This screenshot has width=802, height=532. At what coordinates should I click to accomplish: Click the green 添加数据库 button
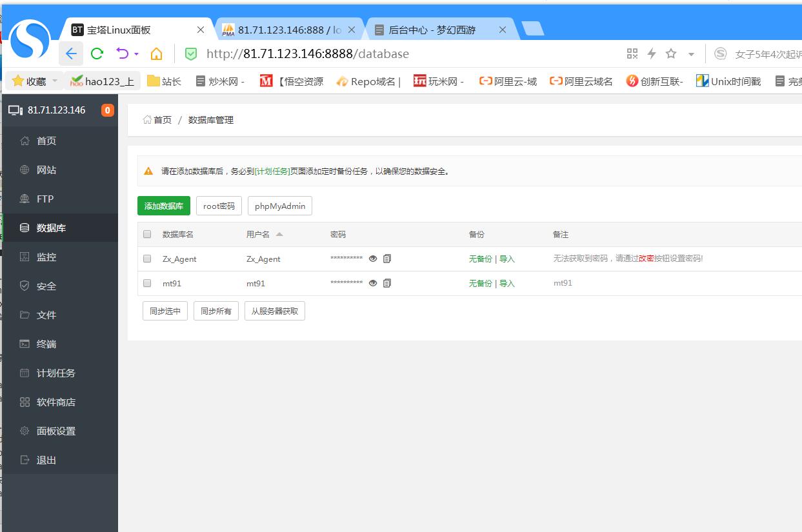coord(164,206)
